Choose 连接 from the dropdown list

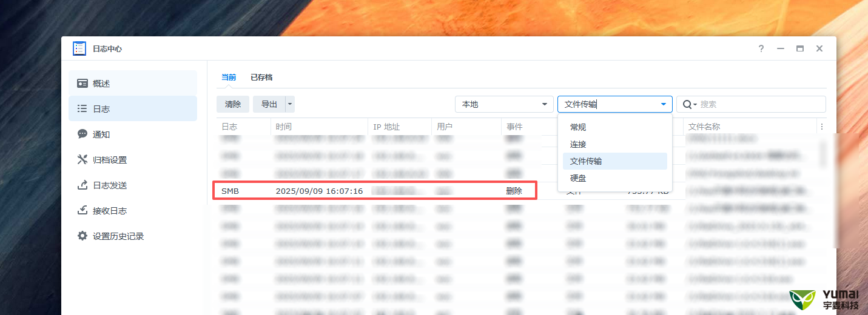(x=615, y=144)
